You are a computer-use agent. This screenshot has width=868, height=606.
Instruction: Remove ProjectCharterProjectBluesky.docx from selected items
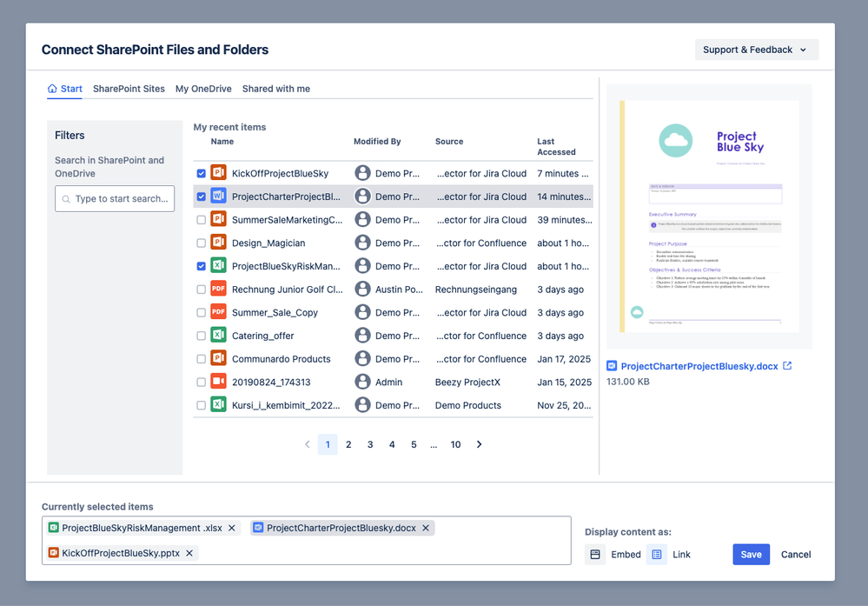tap(426, 528)
